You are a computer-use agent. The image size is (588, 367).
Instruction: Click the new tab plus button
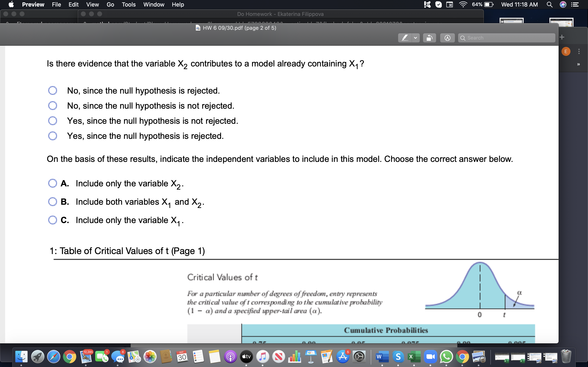tap(562, 37)
